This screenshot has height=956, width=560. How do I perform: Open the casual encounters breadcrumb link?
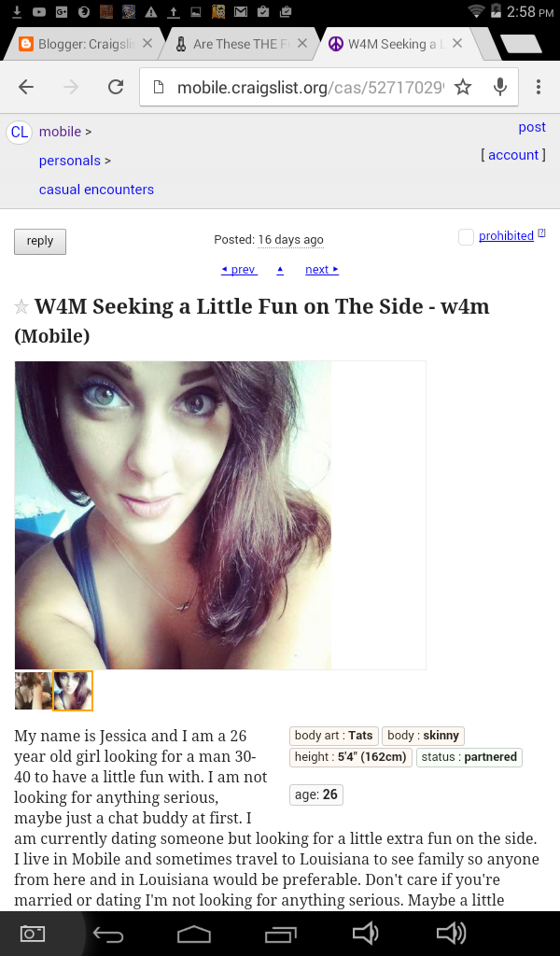(x=96, y=190)
